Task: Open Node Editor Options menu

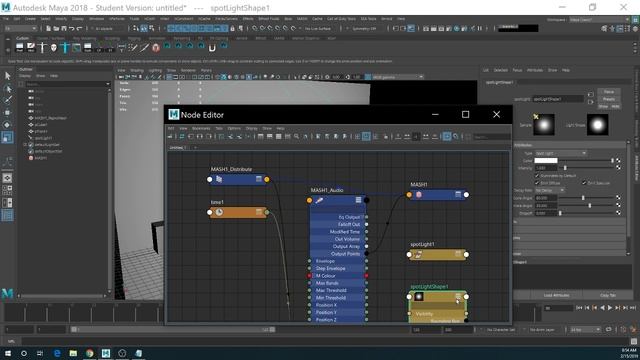Action: click(234, 128)
